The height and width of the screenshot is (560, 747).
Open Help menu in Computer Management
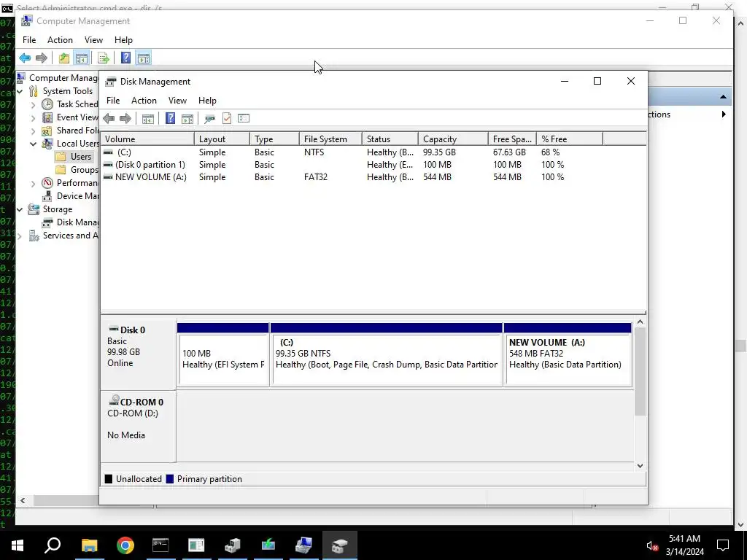123,40
